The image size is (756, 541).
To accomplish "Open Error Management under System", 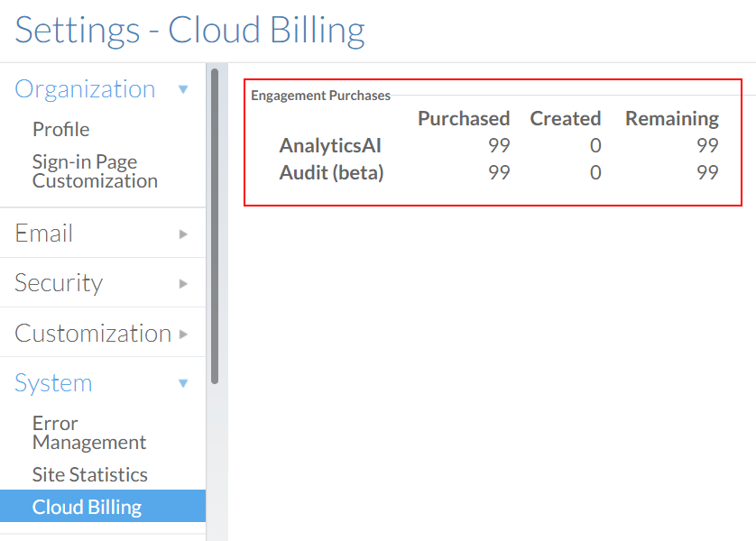I will click(x=88, y=433).
